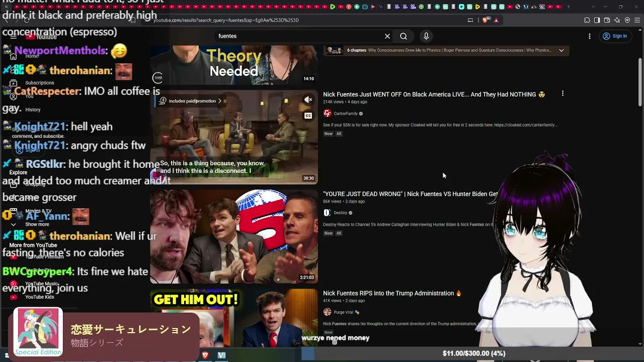644x362 pixels.
Task: Open 'Nick Fuentes Just WENT OFF' video title
Action: 434,95
